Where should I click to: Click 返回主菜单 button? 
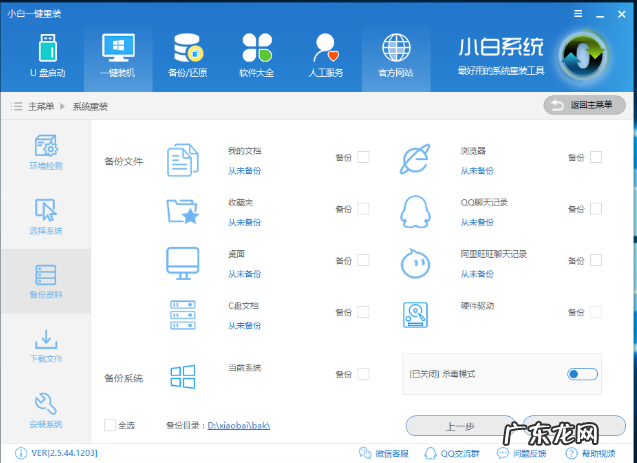(584, 105)
